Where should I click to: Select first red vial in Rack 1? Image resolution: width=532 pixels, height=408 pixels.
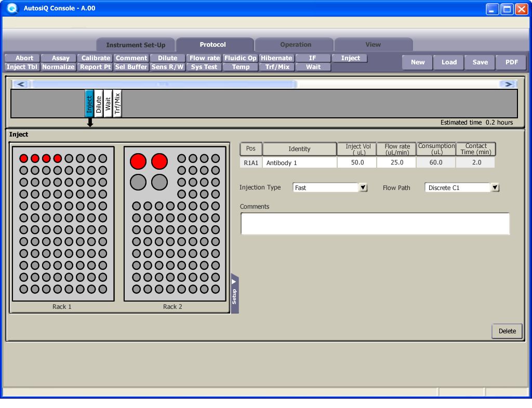coord(24,158)
